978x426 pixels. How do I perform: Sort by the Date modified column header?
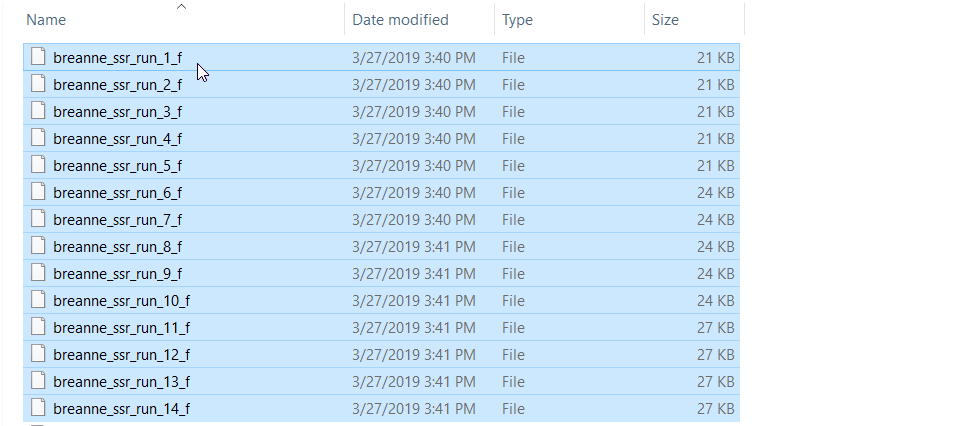(x=400, y=20)
